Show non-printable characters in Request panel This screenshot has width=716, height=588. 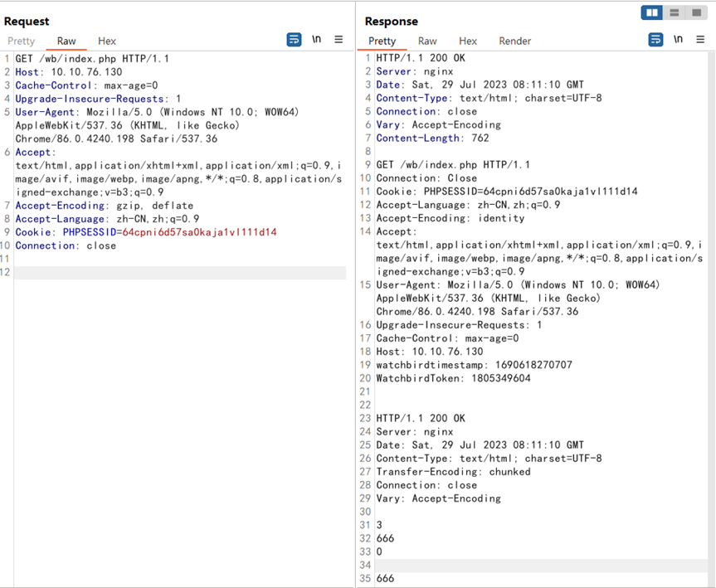click(x=316, y=40)
